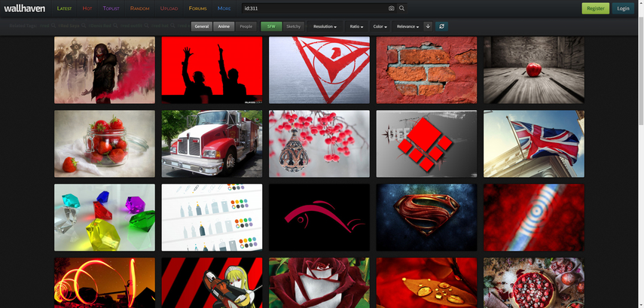644x308 pixels.
Task: Open the Union Jack flag wallpaper
Action: [x=534, y=144]
